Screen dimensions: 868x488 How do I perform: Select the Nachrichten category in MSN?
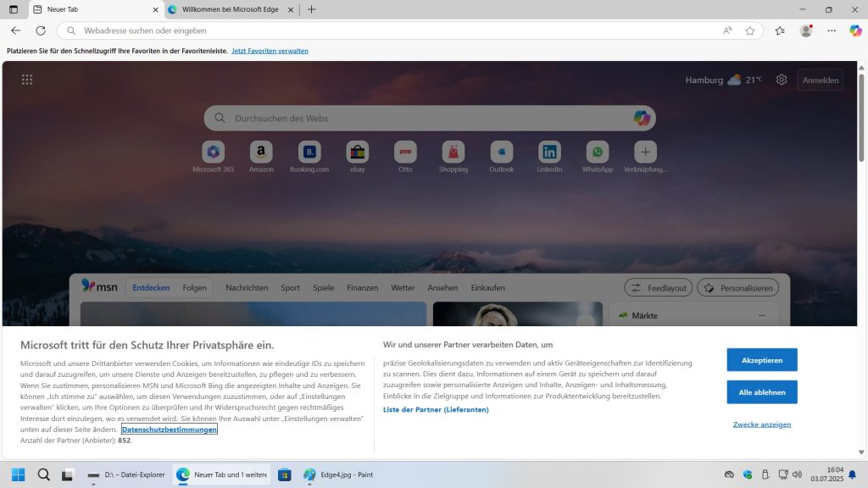coord(247,287)
